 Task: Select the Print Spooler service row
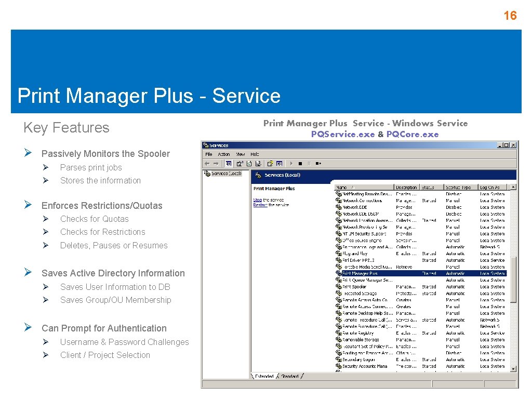click(x=421, y=287)
